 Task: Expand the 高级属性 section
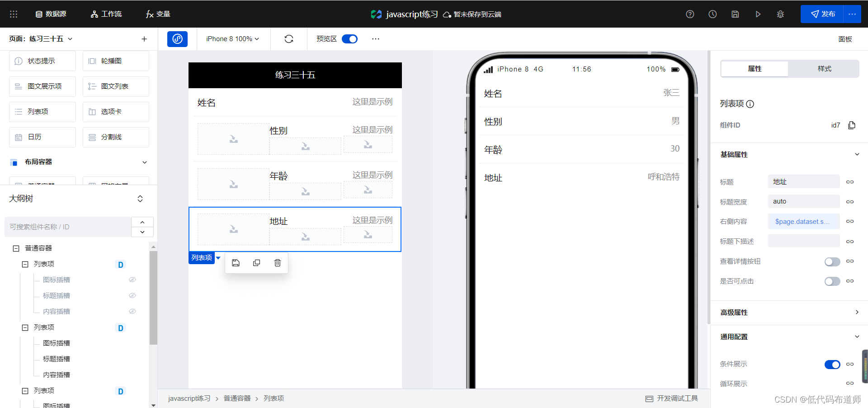coord(857,313)
